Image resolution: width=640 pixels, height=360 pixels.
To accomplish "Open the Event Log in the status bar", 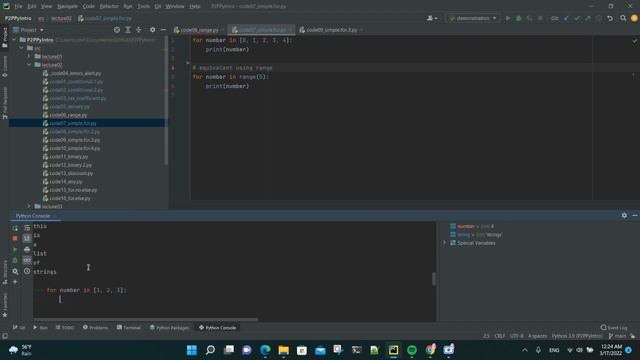I will point(614,327).
